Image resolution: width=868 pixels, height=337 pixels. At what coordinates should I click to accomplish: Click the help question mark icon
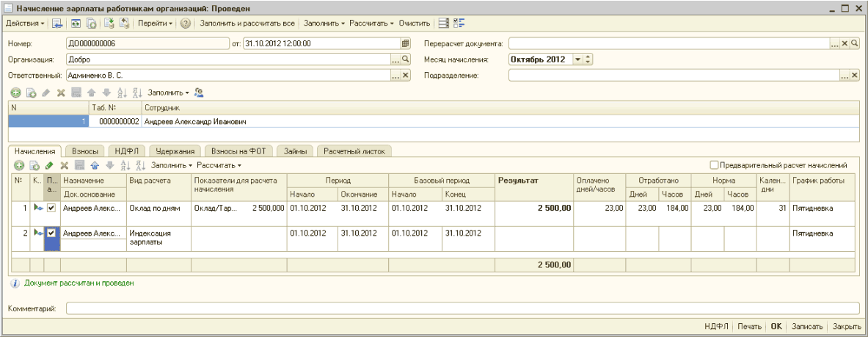tap(186, 23)
